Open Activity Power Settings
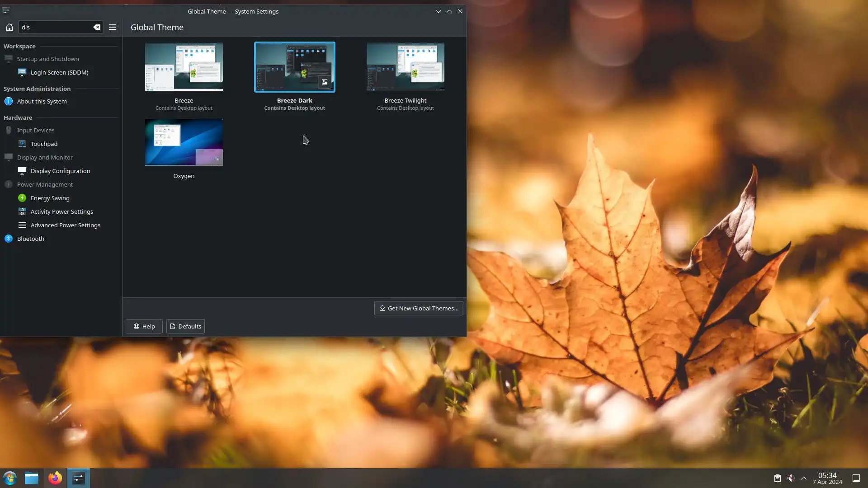This screenshot has height=488, width=868. tap(61, 211)
